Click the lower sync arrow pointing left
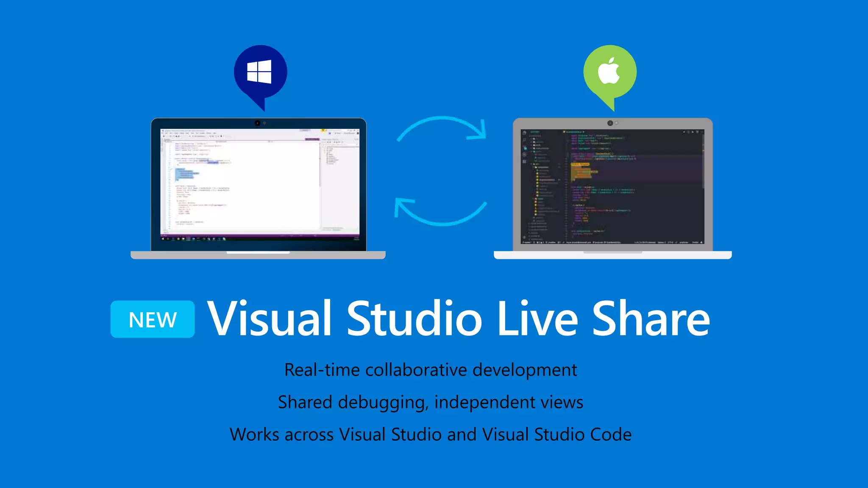Viewport: 868px width, 488px height. click(441, 212)
